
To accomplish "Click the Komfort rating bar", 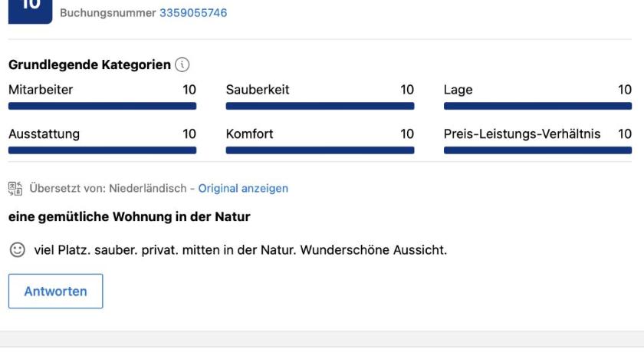I will [320, 150].
